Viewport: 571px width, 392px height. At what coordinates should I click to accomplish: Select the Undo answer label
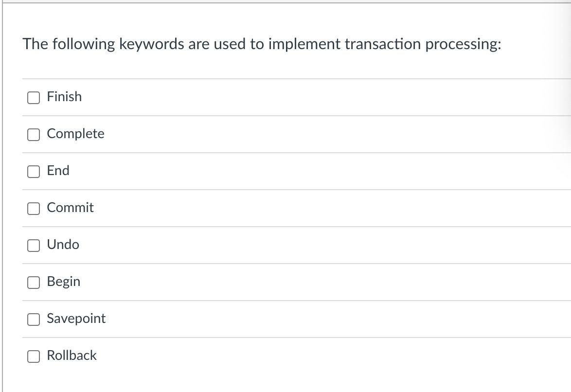click(63, 245)
